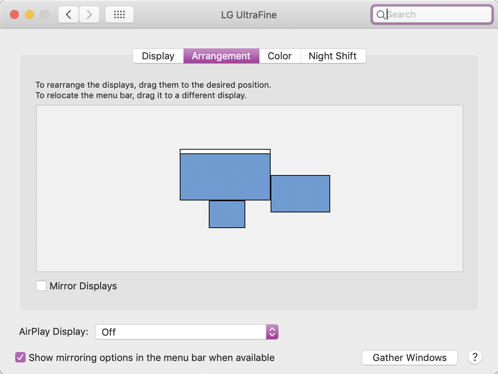The height and width of the screenshot is (374, 498).
Task: Click the Gather Windows button
Action: point(410,358)
